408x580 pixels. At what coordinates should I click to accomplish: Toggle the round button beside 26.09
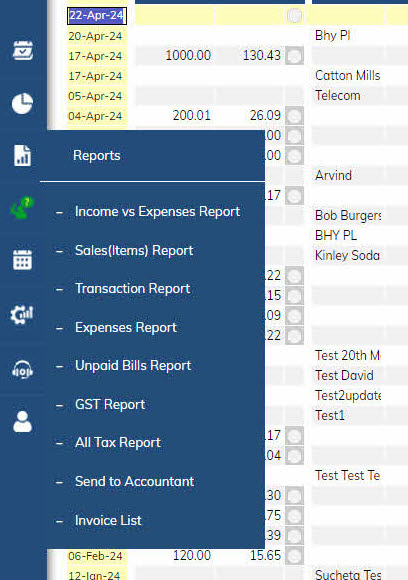click(294, 116)
